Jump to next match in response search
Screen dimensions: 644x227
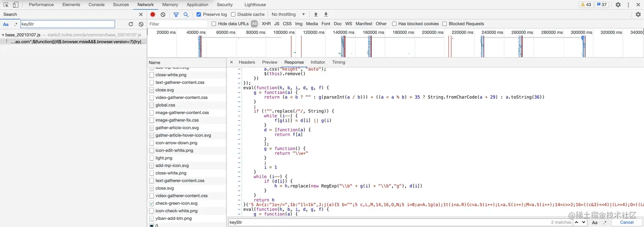(x=584, y=222)
